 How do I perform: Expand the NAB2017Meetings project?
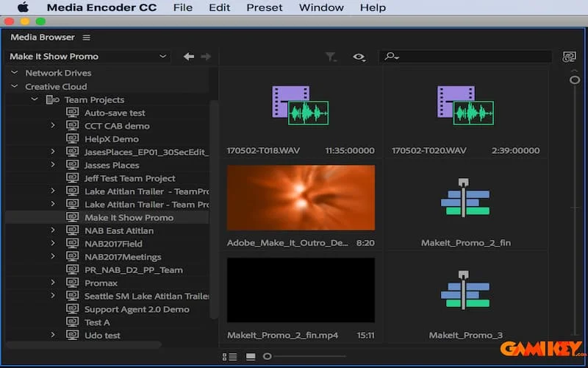53,256
